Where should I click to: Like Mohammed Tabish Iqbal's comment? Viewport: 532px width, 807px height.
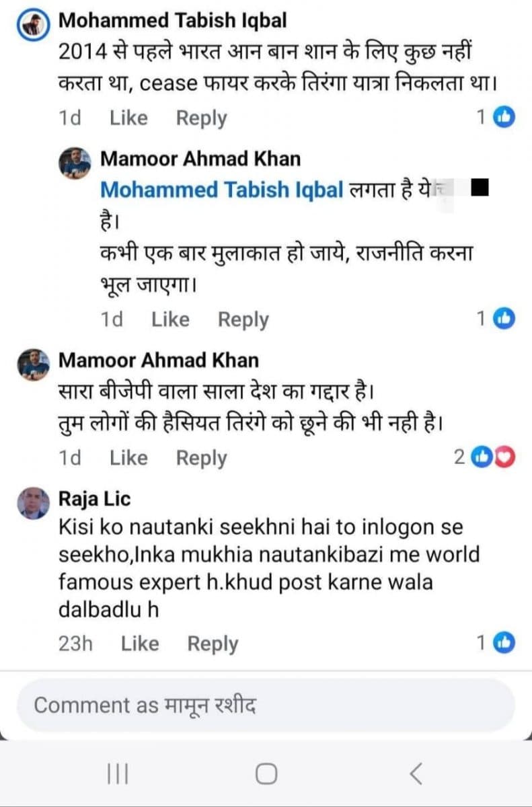(x=128, y=118)
